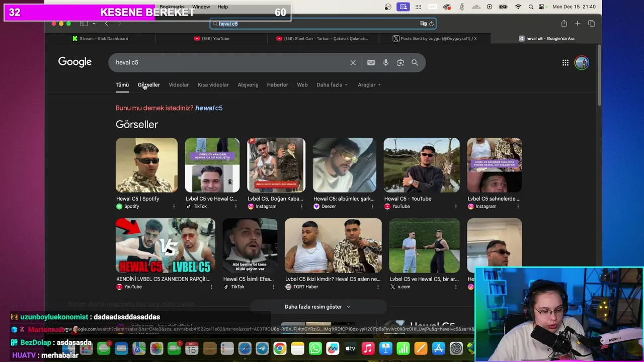Start voice search with microphone icon
The image size is (644, 362).
(386, 63)
